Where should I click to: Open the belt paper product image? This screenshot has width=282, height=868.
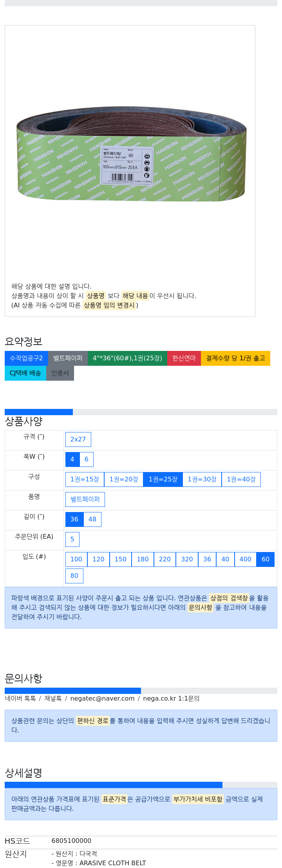[131, 154]
